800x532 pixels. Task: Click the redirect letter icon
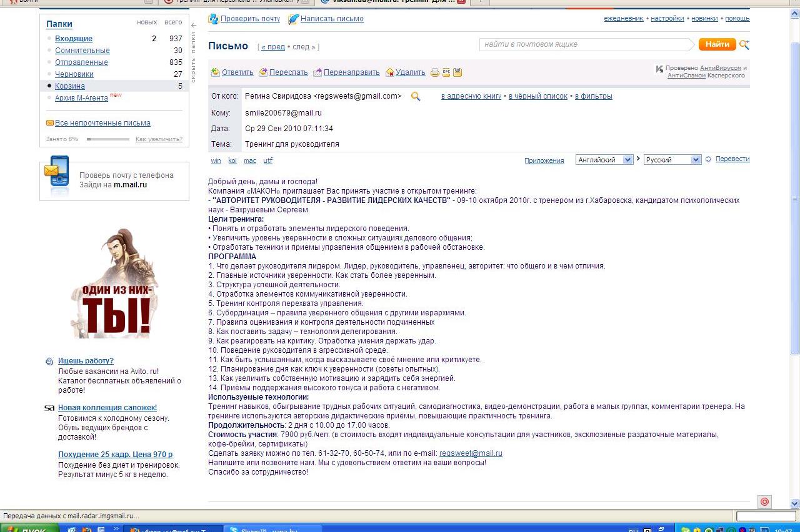[x=317, y=72]
